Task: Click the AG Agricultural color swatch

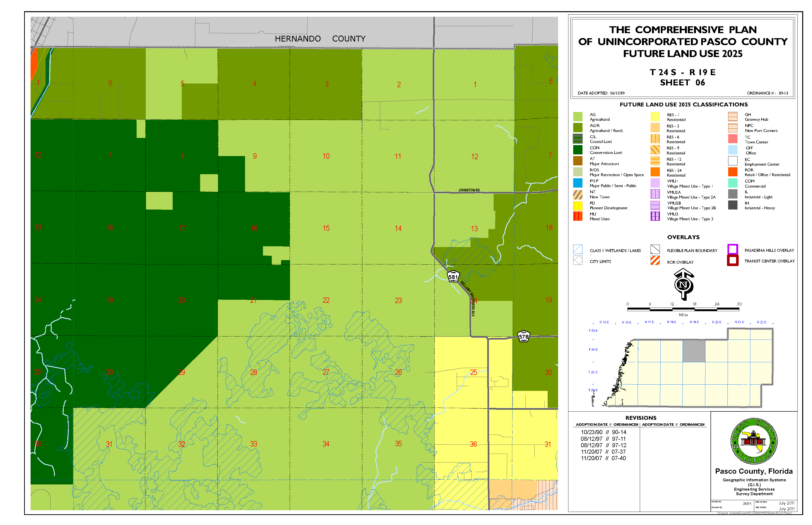Action: [x=578, y=117]
